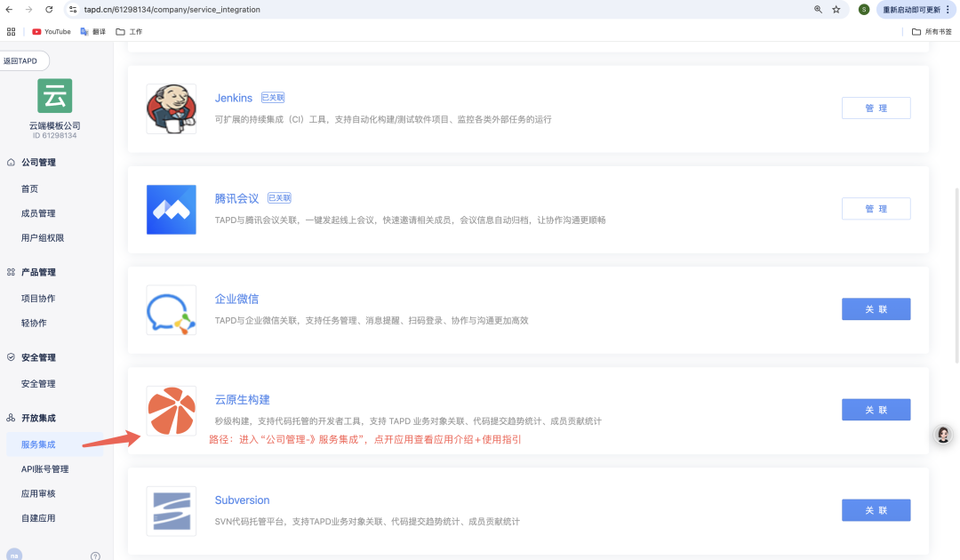Viewport: 960px width, 560px height.
Task: Click the Subversion logo
Action: point(172,511)
